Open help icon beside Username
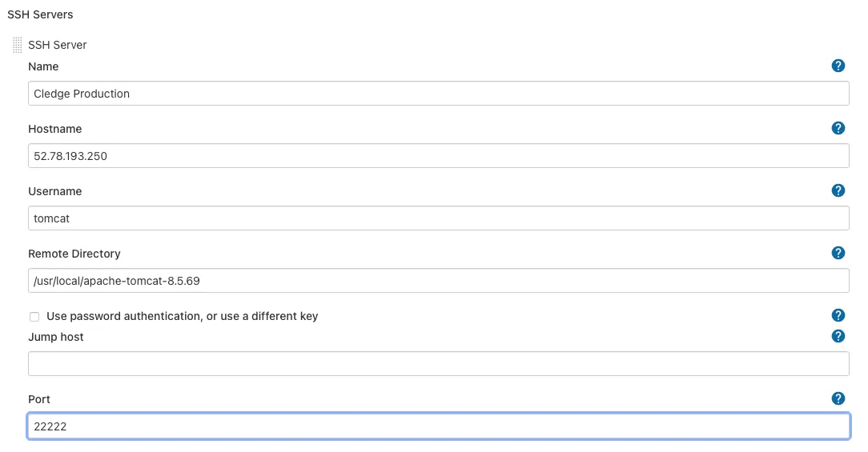 tap(838, 190)
